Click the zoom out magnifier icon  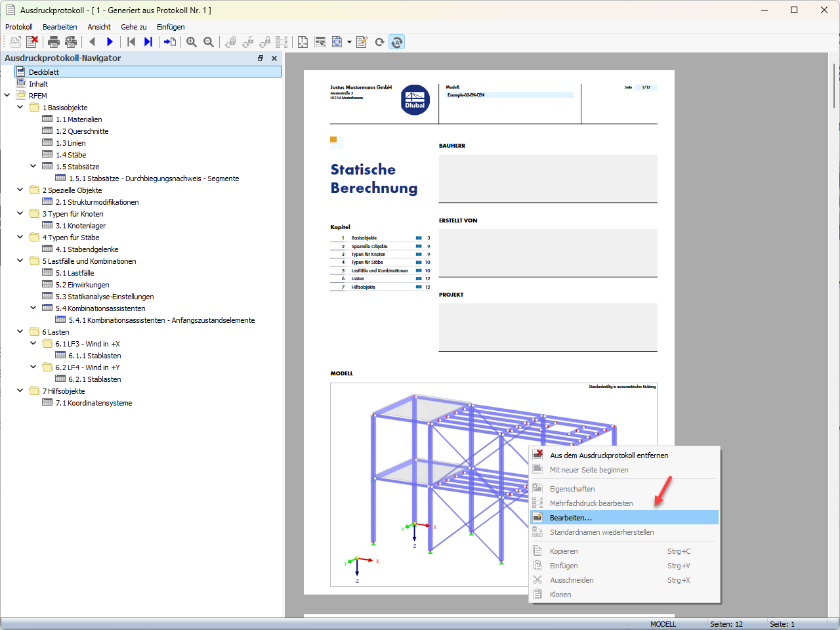pos(209,42)
